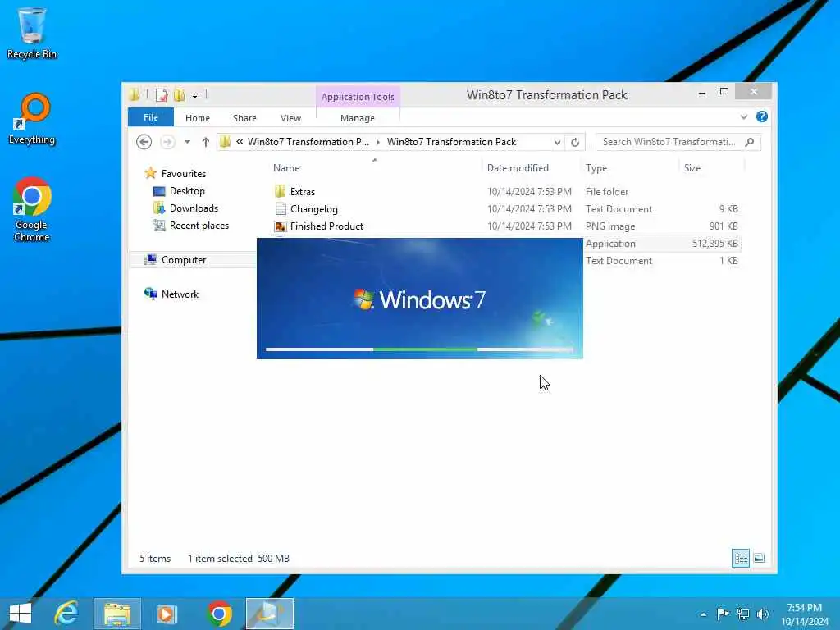Open the Windows Start button

[21, 614]
